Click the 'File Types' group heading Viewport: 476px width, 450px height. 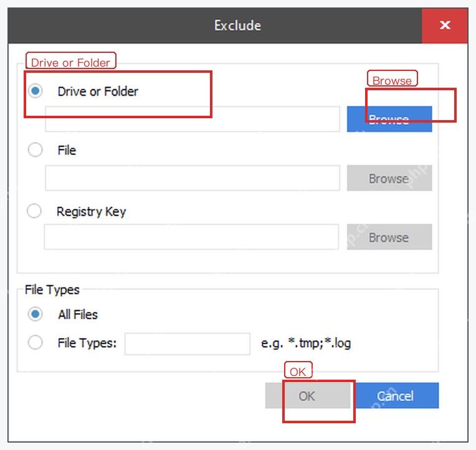tap(52, 290)
